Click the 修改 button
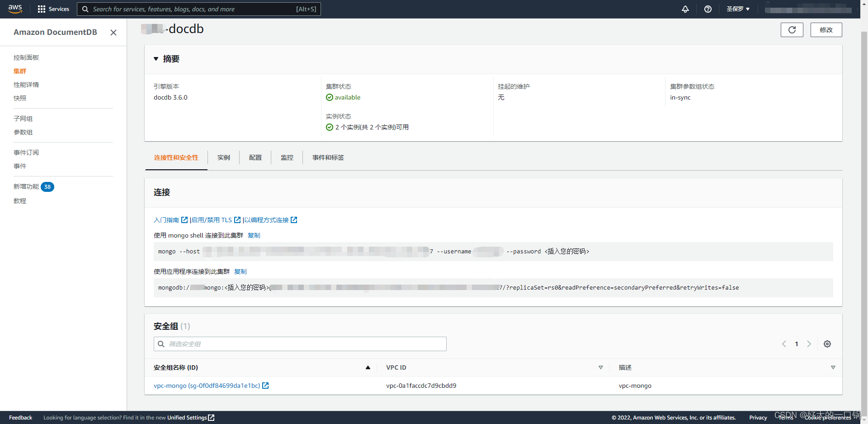Viewport: 868px width, 424px height. [826, 30]
